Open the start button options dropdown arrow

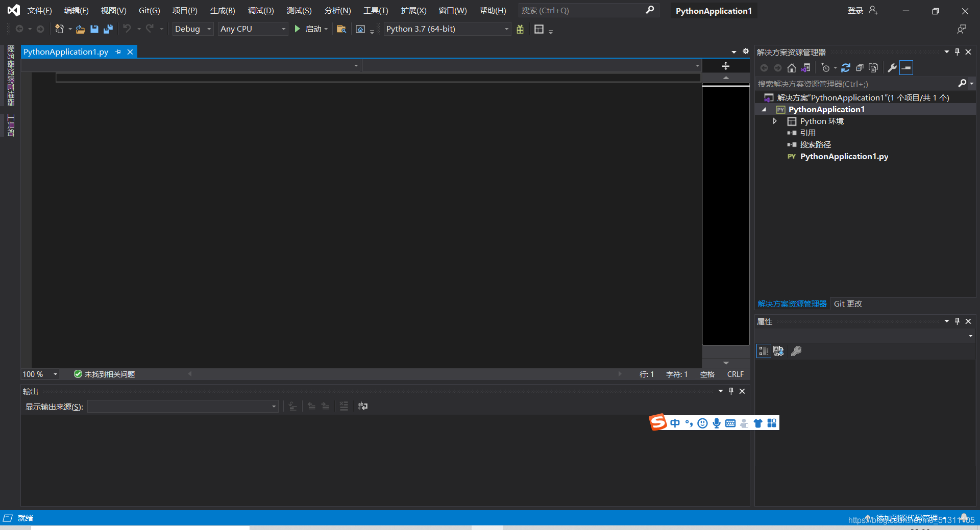tap(326, 29)
